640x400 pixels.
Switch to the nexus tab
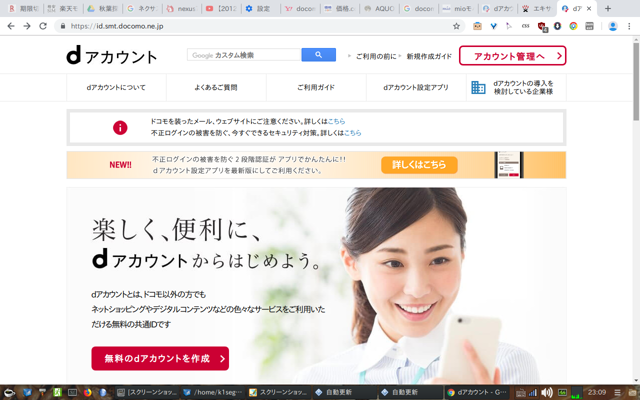tap(182, 8)
